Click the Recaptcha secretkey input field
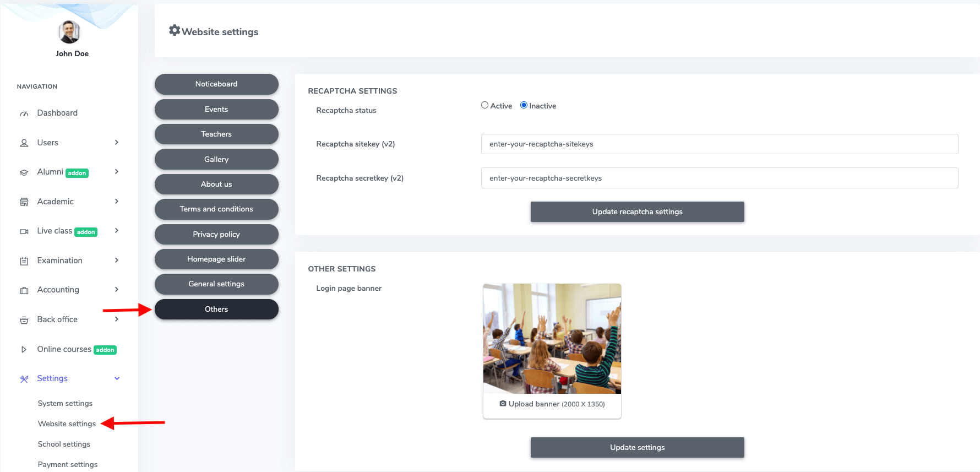 tap(720, 178)
